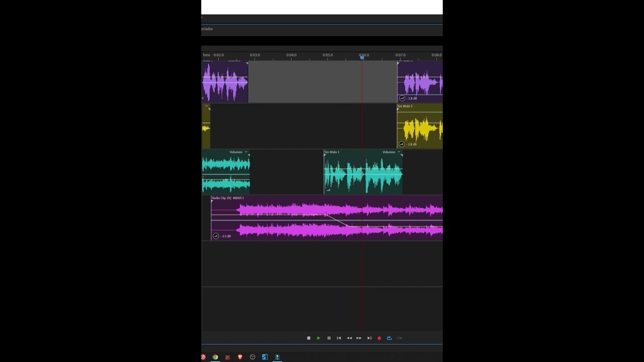This screenshot has height=362, width=644.
Task: Click the -1.8 dB value on the yellow clip
Action: coord(412,144)
